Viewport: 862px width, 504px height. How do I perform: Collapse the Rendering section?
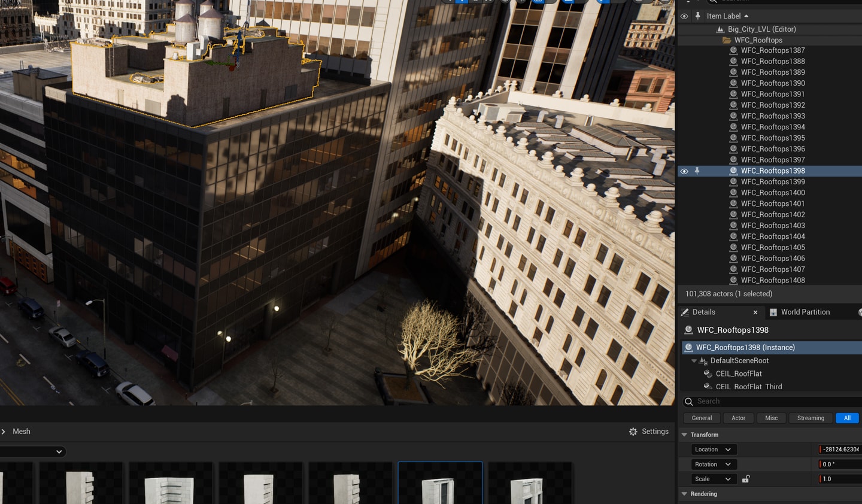[684, 494]
